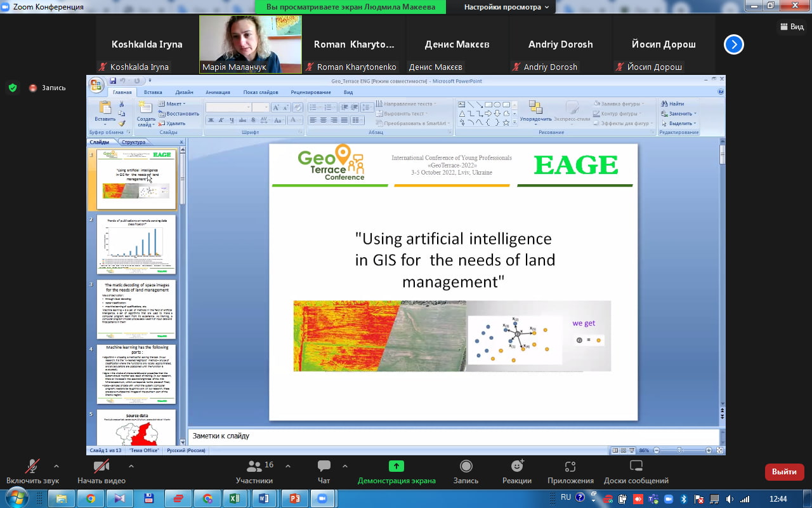Click the Заметки к слайду notes field
The image size is (812, 508).
[453, 436]
